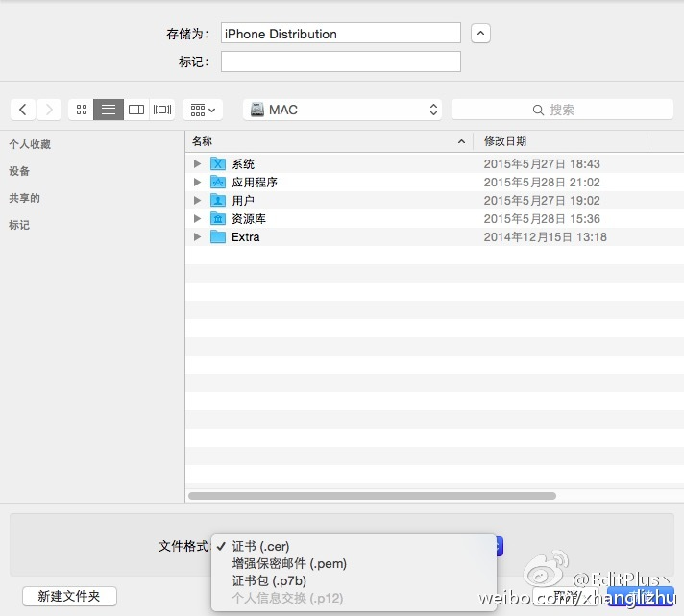Select the Extra folder icon
684x616 pixels.
[x=218, y=236]
